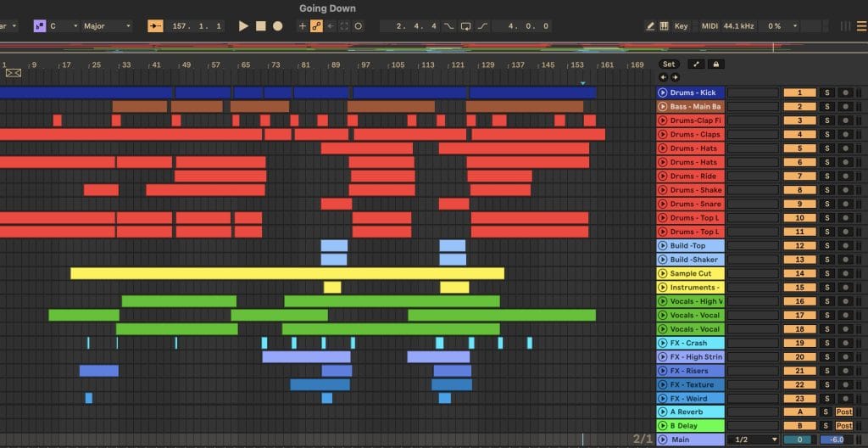The image size is (868, 448).
Task: Click the Set locator button
Action: pyautogui.click(x=669, y=64)
